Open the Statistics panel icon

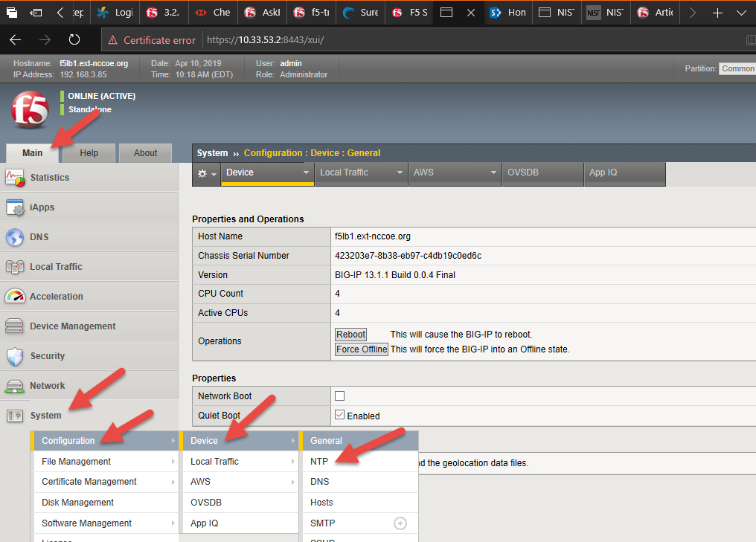pyautogui.click(x=15, y=178)
